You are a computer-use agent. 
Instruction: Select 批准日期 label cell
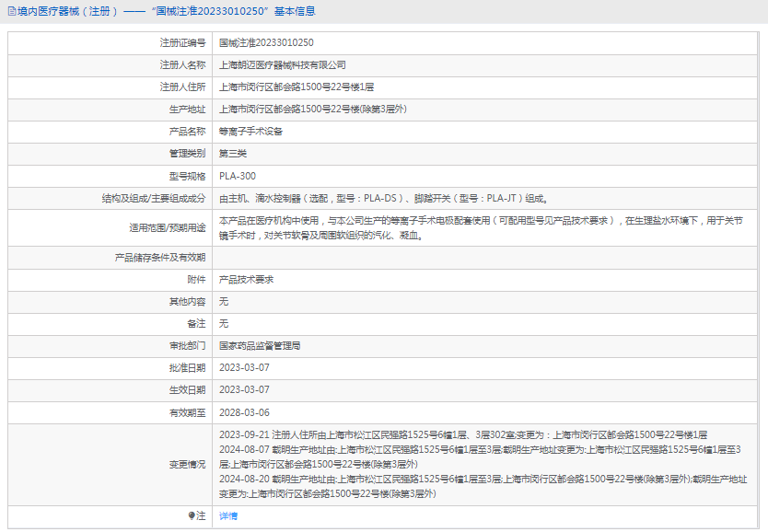click(110, 368)
